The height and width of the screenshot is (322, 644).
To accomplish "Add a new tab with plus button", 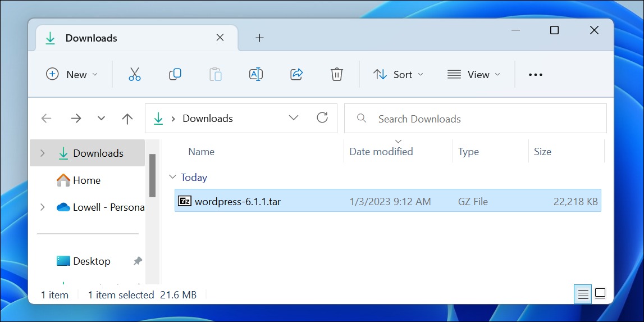I will [259, 38].
